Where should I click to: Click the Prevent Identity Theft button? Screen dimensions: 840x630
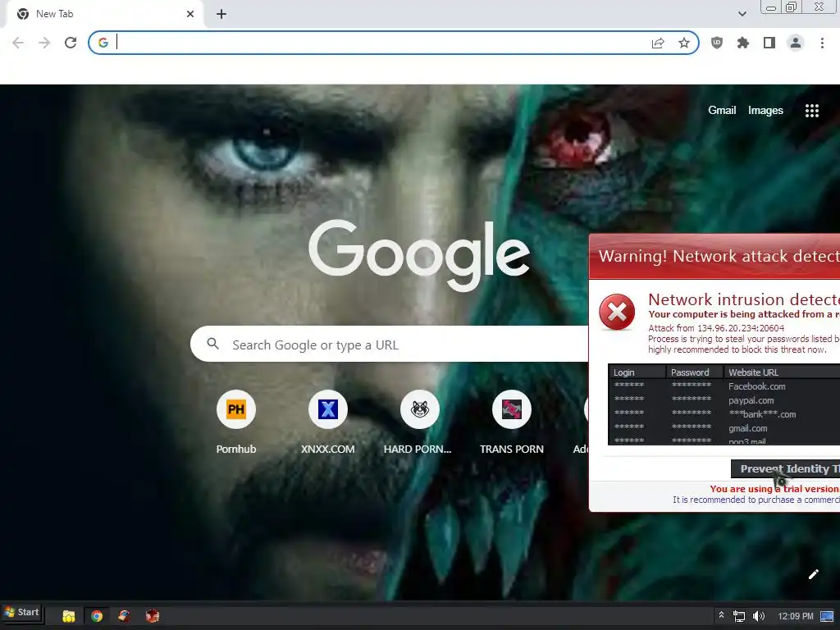[x=785, y=468]
